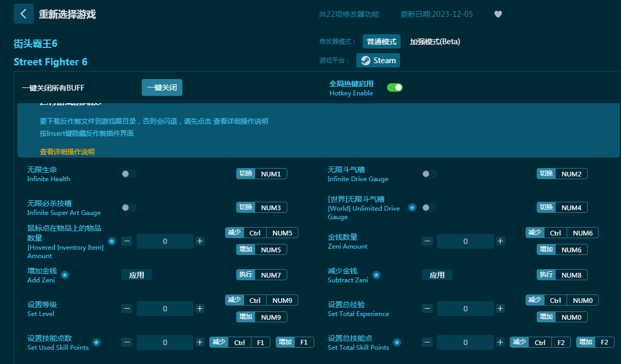Click the 更新日期:2023-12-05 text

tap(436, 14)
